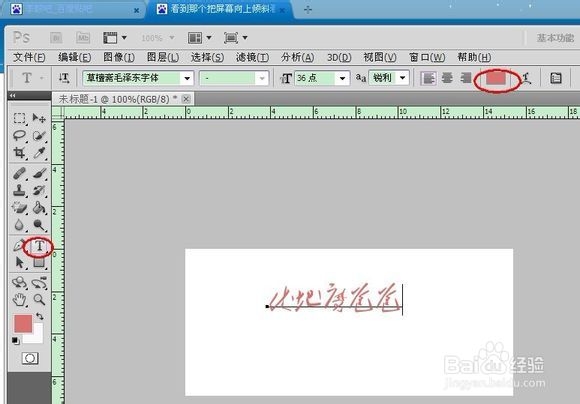Viewport: 580px width, 404px height.
Task: Select the Dodge tool
Action: click(39, 225)
